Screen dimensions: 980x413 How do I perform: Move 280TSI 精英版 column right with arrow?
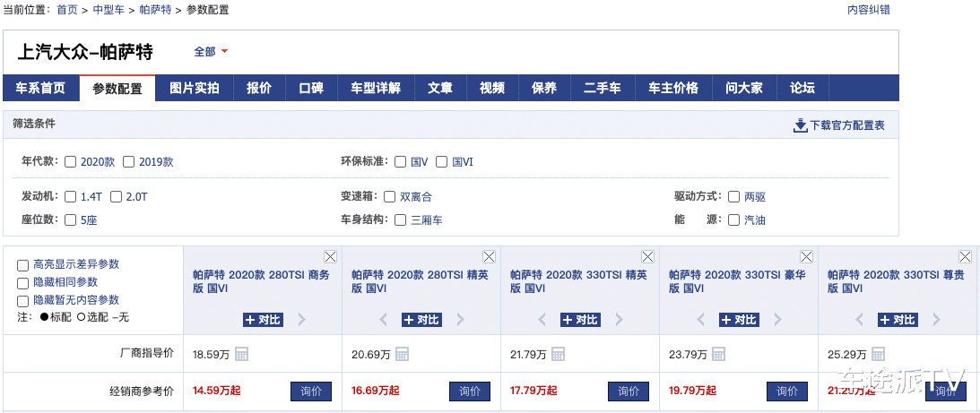pos(461,320)
